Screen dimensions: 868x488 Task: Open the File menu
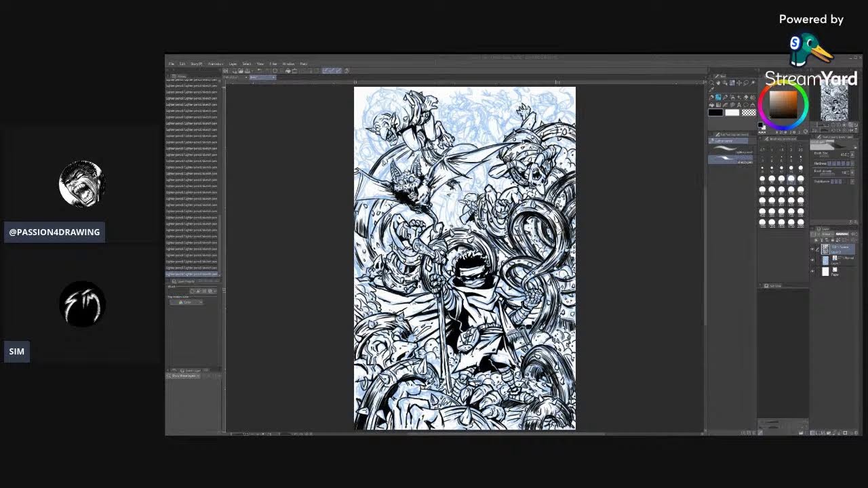[x=172, y=64]
